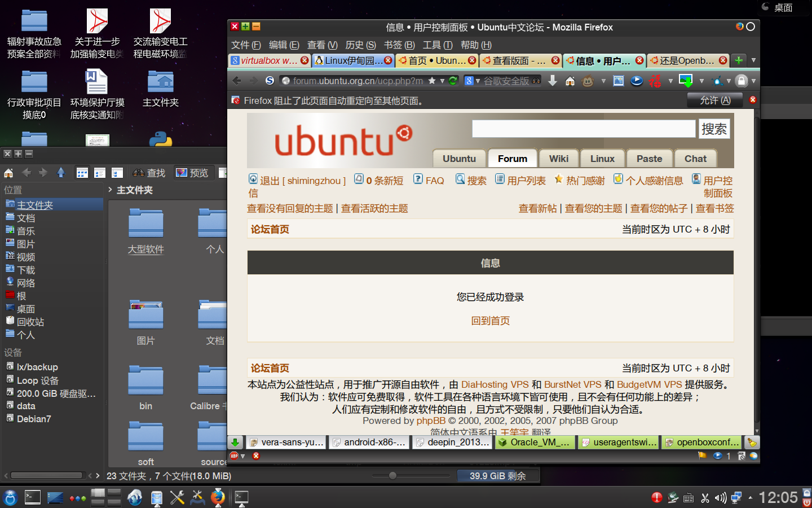Select the Wiki tab on Ubuntu site
The width and height of the screenshot is (812, 508).
click(559, 159)
